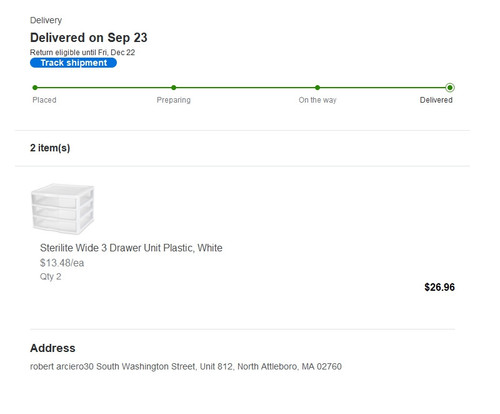Click the Track shipment button
Viewport: 500px width, 414px height.
(x=73, y=63)
